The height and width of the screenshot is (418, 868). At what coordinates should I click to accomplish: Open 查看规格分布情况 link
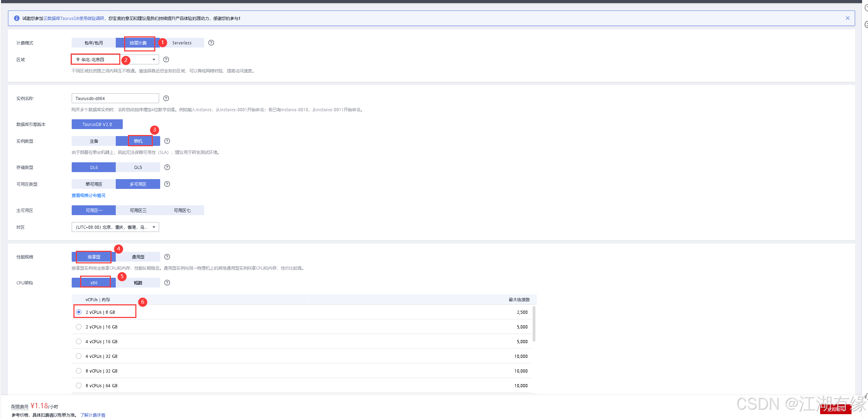click(88, 196)
